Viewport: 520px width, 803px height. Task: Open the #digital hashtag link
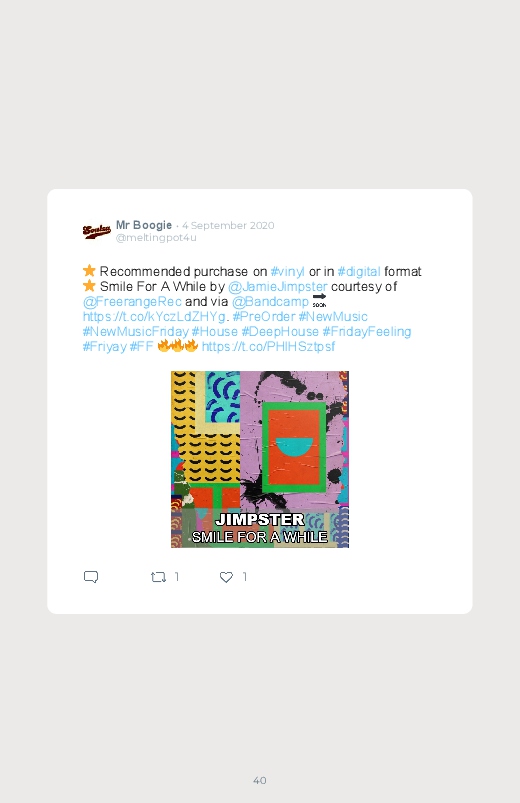pyautogui.click(x=359, y=271)
